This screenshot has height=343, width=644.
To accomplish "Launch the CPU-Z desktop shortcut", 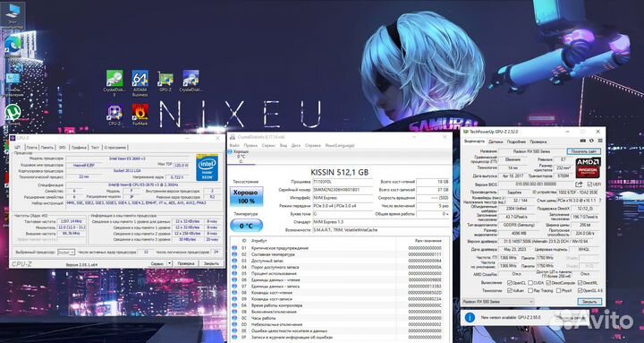I will [x=114, y=112].
